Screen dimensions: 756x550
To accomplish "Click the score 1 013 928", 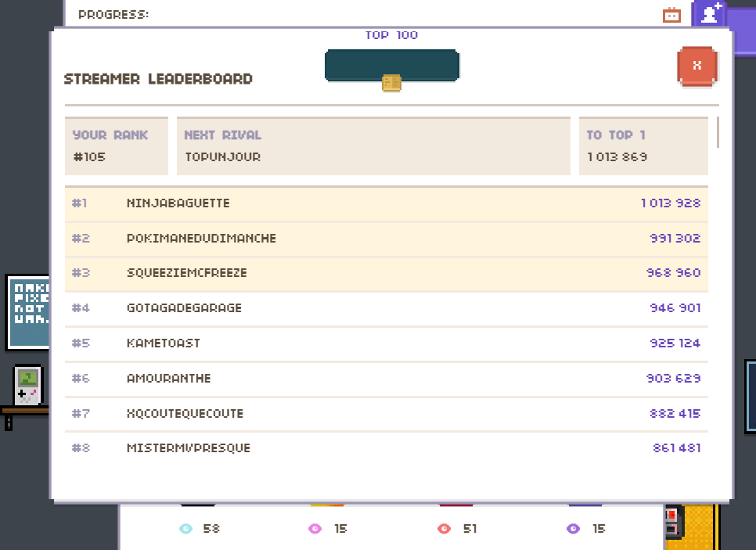I will (x=671, y=203).
